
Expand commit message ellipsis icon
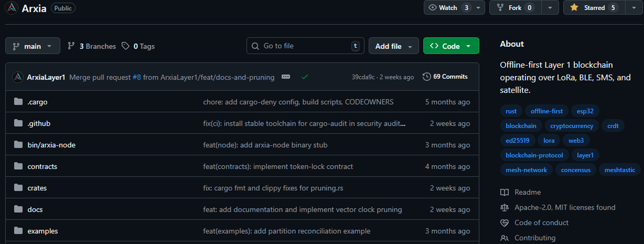click(x=286, y=77)
